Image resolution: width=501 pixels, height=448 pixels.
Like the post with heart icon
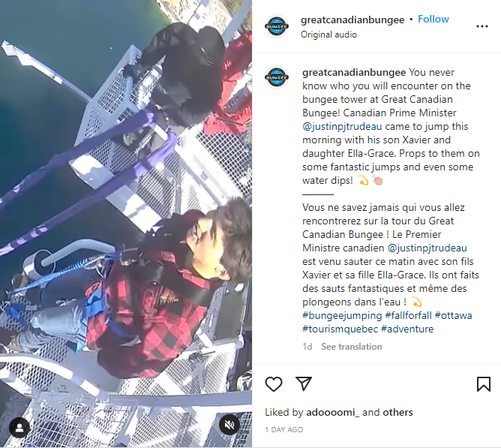pyautogui.click(x=274, y=383)
